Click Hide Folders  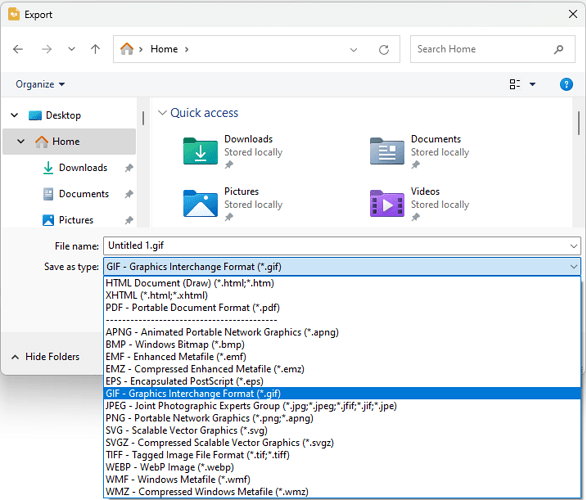click(46, 357)
